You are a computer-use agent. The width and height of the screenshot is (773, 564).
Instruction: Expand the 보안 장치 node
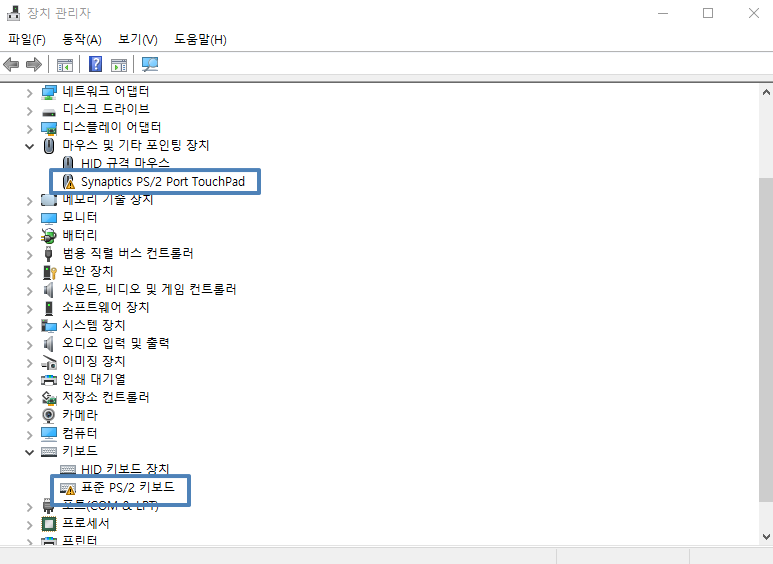pos(30,273)
